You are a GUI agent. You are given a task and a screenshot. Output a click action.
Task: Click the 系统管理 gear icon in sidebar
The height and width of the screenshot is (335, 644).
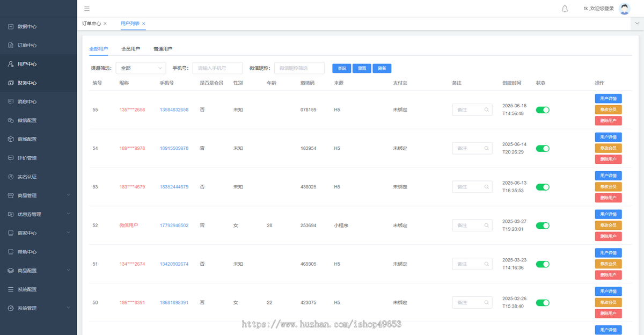(11, 308)
